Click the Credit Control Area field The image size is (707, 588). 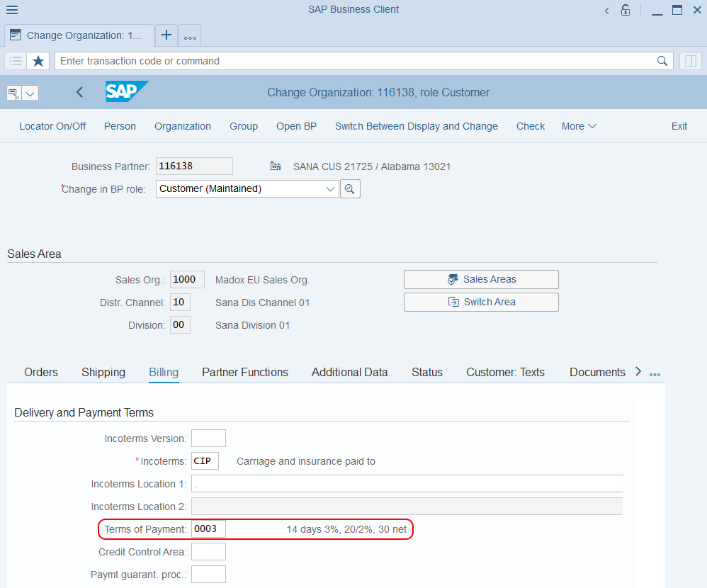[x=208, y=551]
